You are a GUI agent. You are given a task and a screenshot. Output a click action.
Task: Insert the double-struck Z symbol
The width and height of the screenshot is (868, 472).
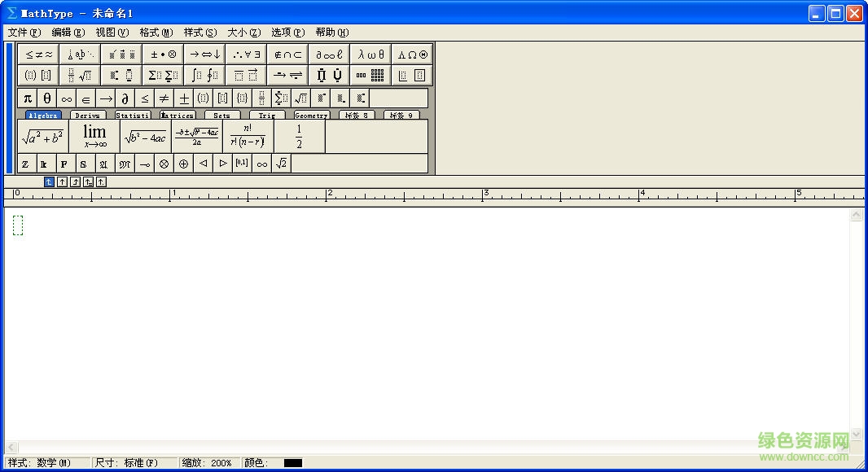point(25,164)
